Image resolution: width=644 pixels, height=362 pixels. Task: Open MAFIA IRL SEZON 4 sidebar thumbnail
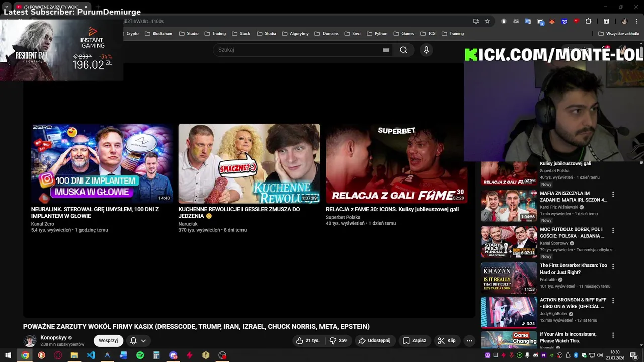click(x=509, y=206)
